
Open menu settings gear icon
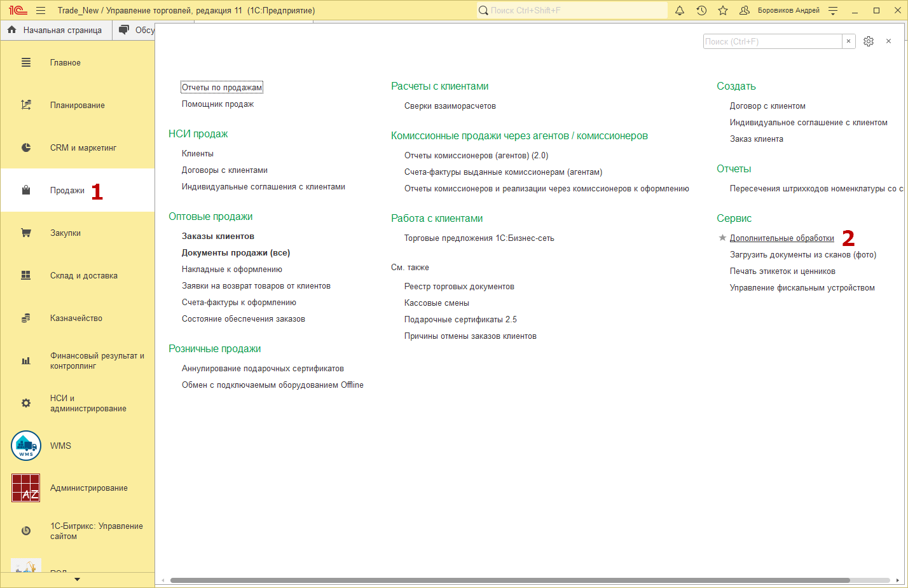(x=869, y=41)
